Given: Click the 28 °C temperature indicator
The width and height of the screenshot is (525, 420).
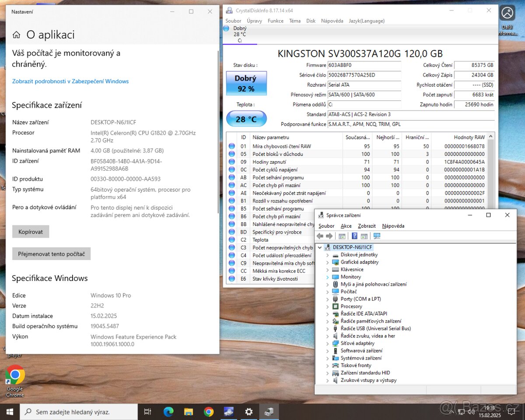Looking at the screenshot, I should coord(246,119).
